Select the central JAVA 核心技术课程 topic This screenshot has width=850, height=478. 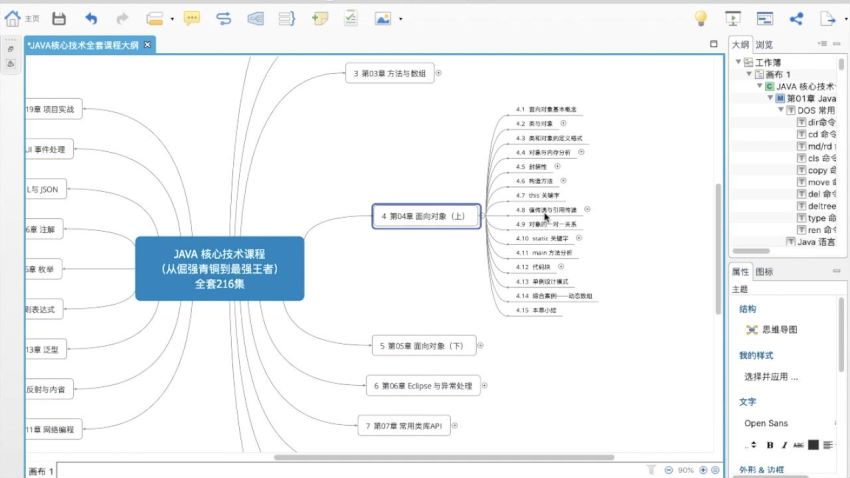pos(220,268)
